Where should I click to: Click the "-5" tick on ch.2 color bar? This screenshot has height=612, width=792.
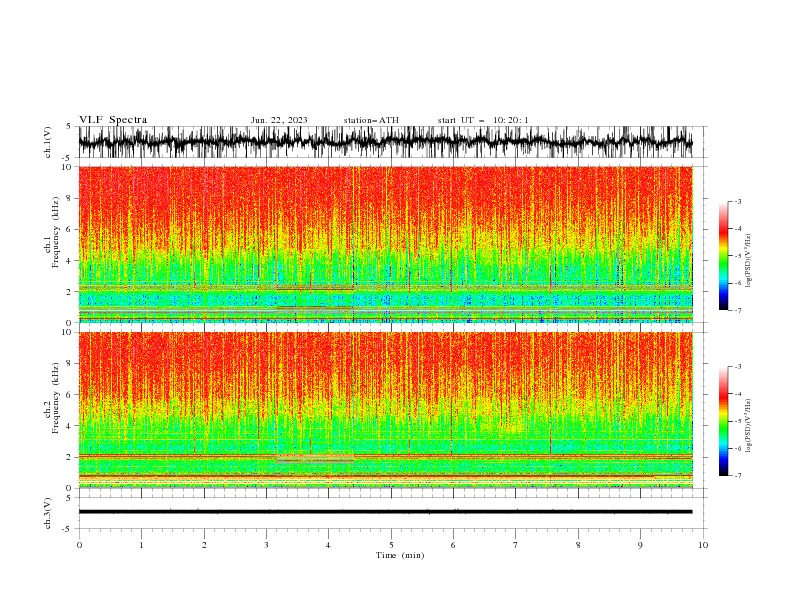click(737, 421)
